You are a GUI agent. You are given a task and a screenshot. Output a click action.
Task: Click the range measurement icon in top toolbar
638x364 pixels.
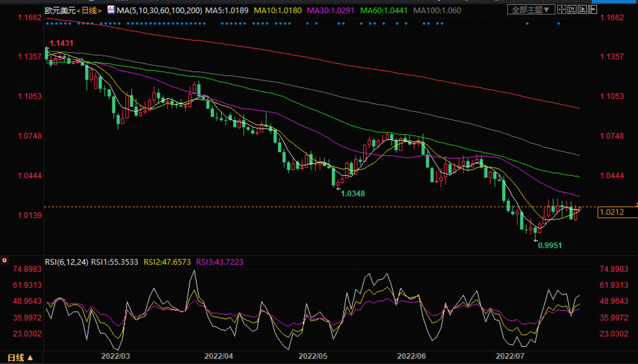click(572, 9)
